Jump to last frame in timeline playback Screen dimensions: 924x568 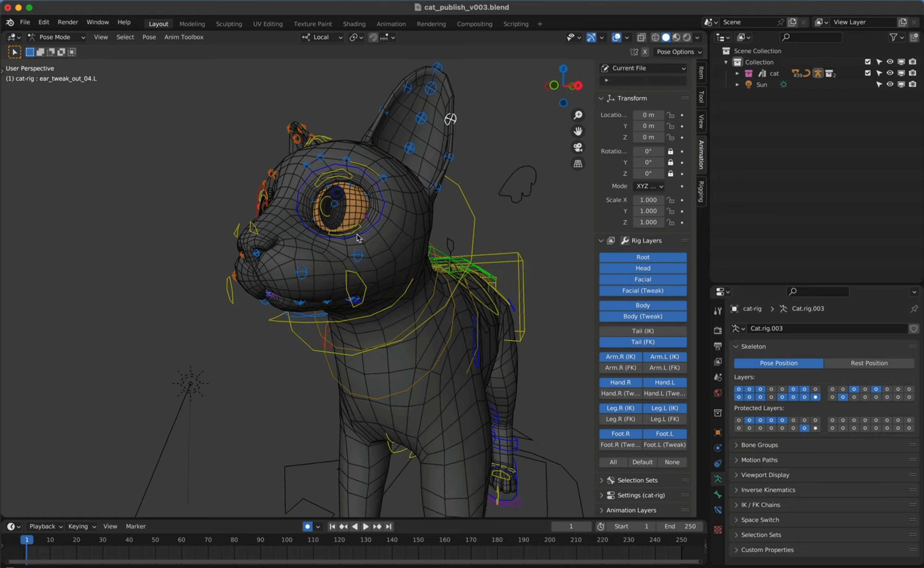(388, 526)
